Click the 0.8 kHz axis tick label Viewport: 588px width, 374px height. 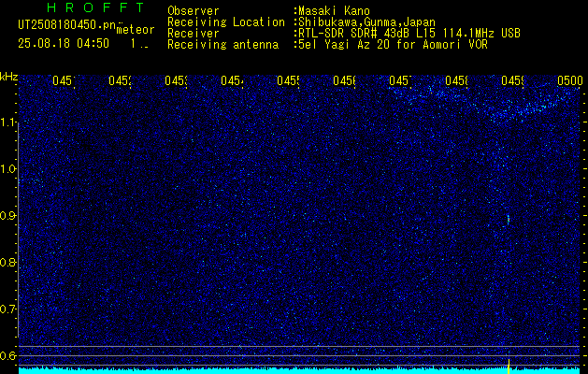point(8,262)
